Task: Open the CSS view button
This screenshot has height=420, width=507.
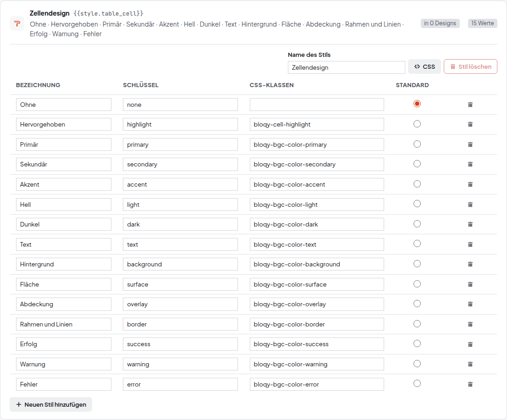Action: [424, 66]
